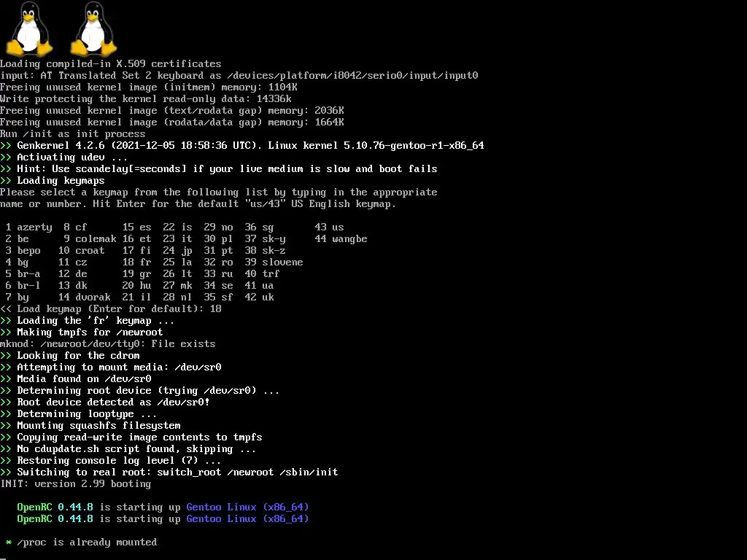747x560 pixels.
Task: Click the mknod 'File exists' error line
Action: 108,344
